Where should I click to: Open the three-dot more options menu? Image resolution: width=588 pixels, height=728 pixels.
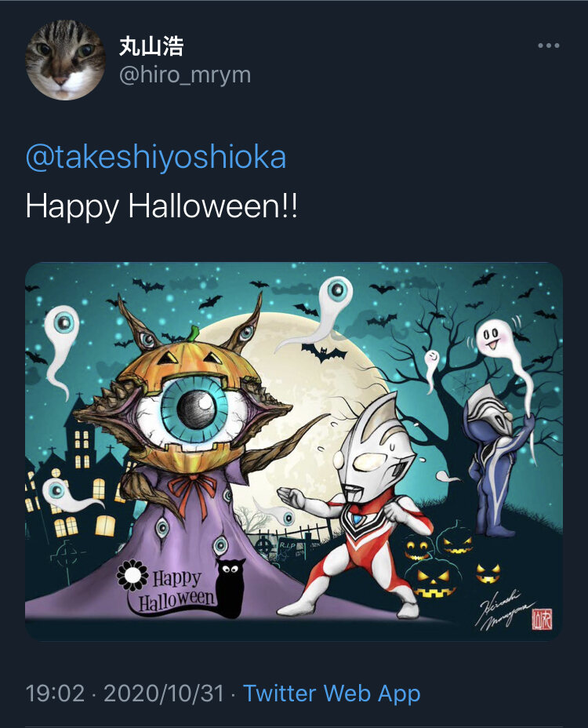[549, 46]
